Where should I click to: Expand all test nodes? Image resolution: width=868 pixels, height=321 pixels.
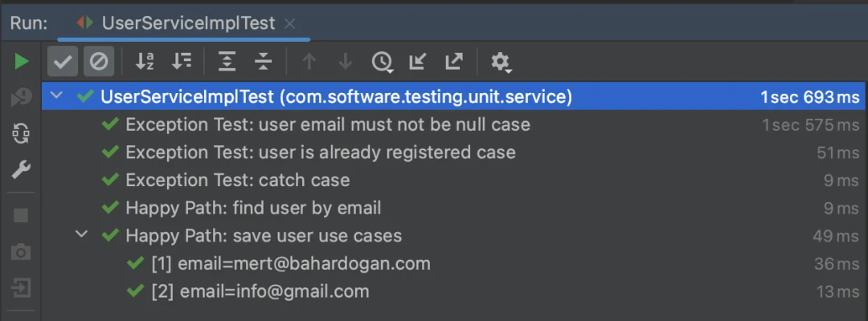(227, 61)
